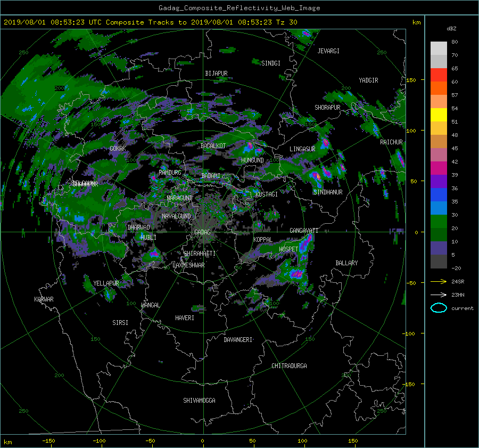The width and height of the screenshot is (479, 448).
Task: Click the DAVANGERI city label
Action: [x=238, y=340]
